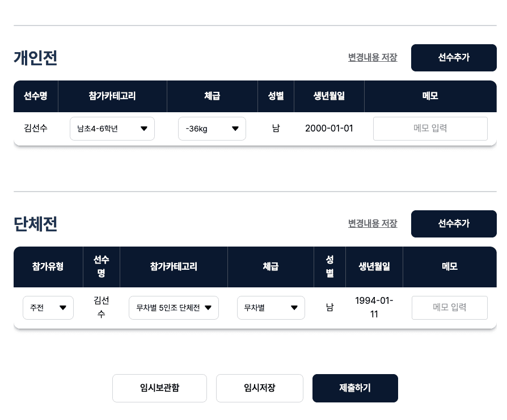Expand the chevron on the 남초4-6학년 selector
507x420 pixels.
point(144,129)
